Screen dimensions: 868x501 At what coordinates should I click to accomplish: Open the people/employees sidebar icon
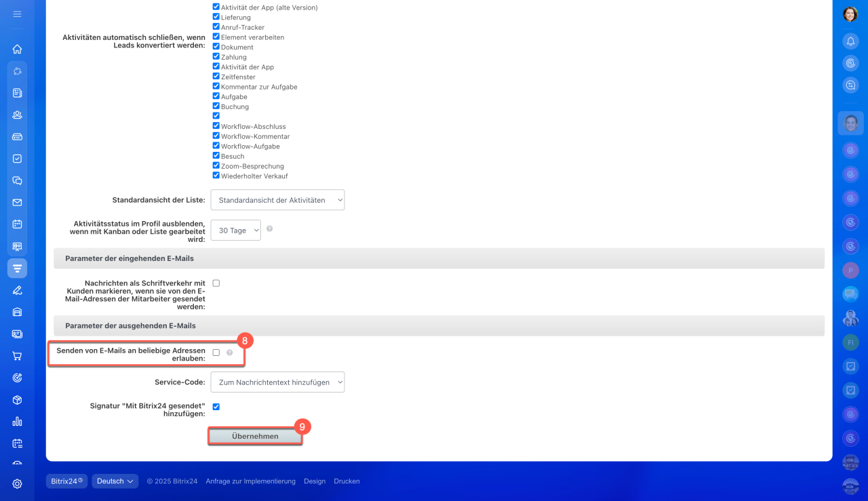click(x=18, y=115)
